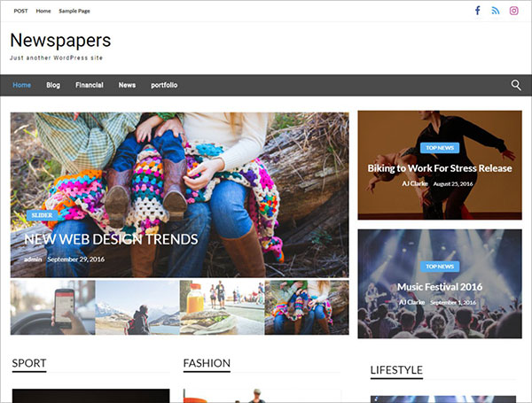
Task: Open search with the magnifier icon
Action: point(516,85)
